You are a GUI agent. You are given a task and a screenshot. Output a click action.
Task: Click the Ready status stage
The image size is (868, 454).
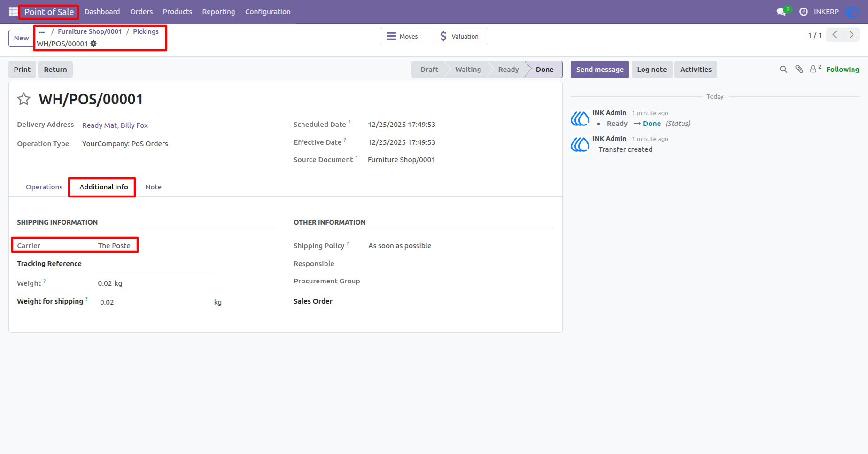(508, 70)
